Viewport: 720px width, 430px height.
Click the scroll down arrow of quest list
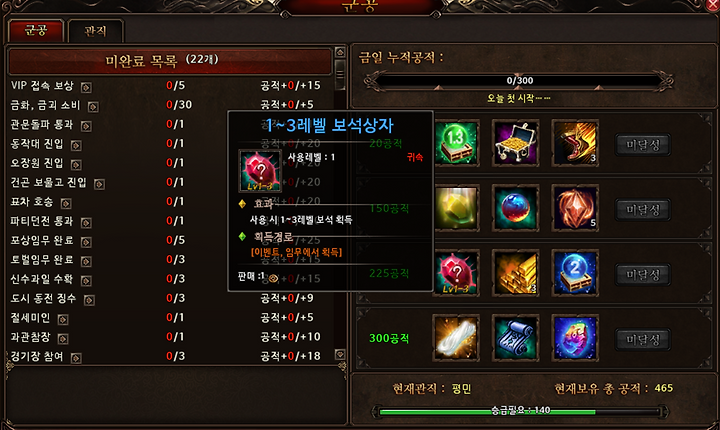pyautogui.click(x=340, y=354)
